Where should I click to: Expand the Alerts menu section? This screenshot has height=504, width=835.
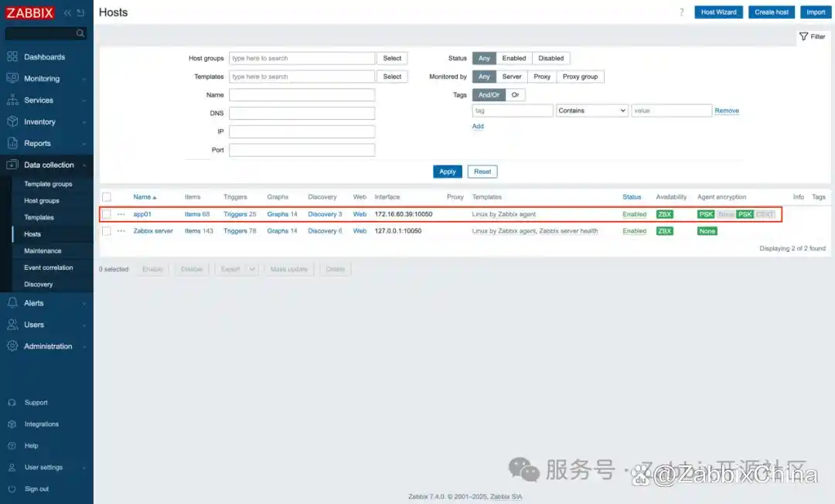pos(83,303)
